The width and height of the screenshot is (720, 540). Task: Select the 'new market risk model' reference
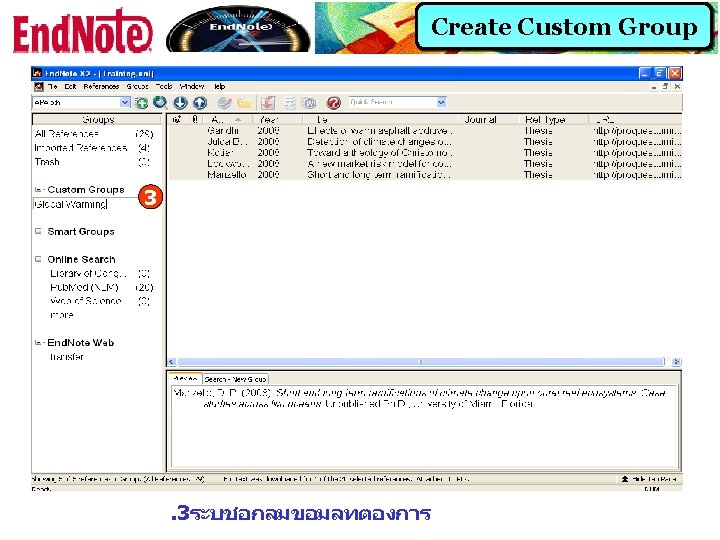[x=425, y=164]
